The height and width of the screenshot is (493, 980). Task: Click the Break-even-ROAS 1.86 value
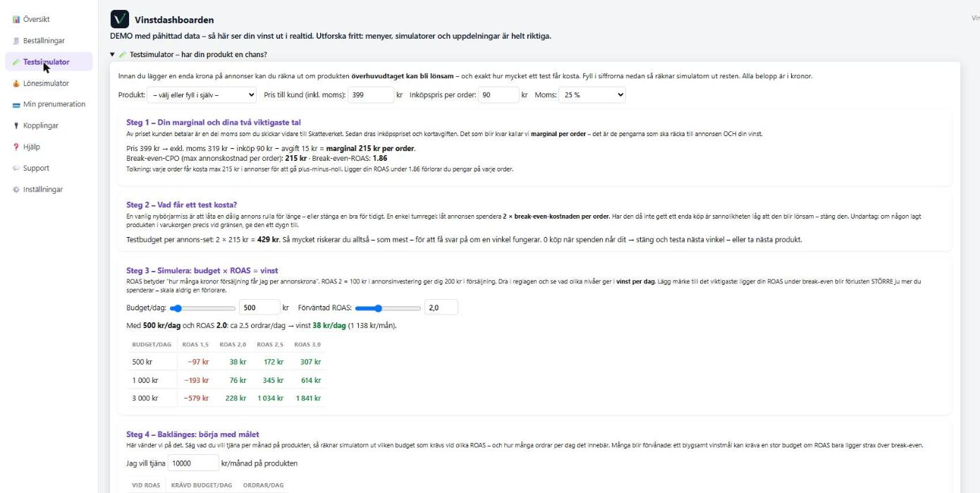click(380, 159)
